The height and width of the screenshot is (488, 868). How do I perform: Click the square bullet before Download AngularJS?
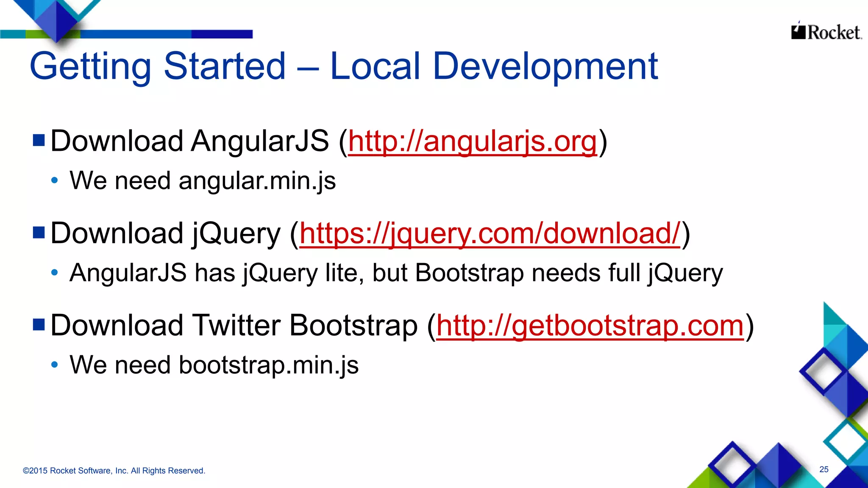tap(39, 140)
